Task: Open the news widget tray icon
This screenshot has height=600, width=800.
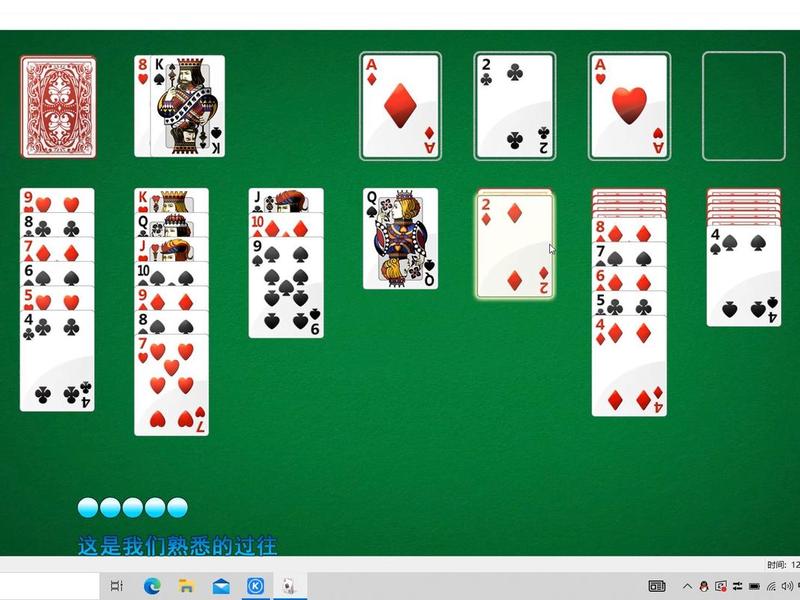Action: 657,586
